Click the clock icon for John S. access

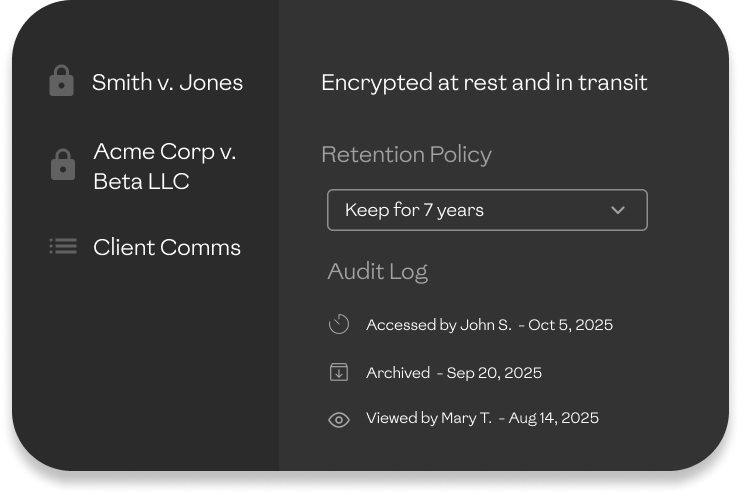point(339,325)
